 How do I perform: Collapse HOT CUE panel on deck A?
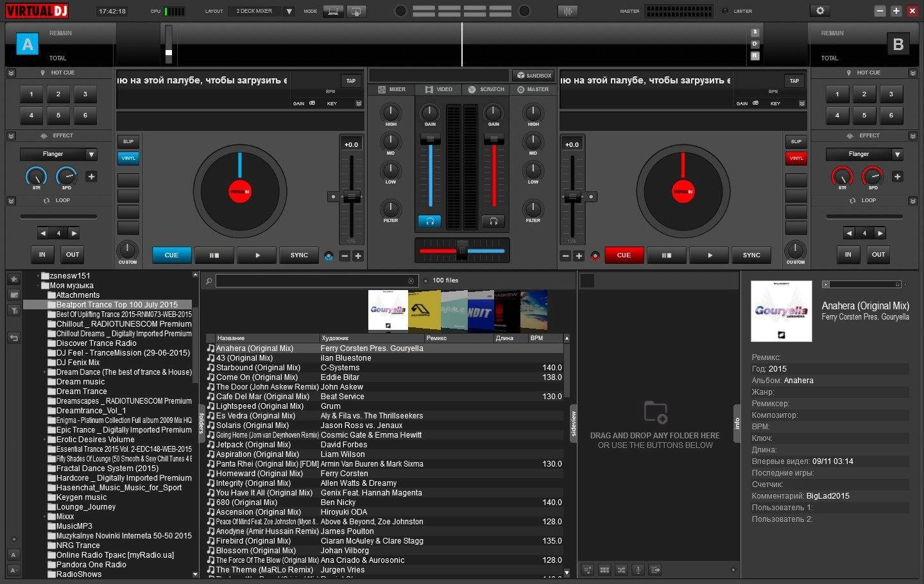point(11,73)
